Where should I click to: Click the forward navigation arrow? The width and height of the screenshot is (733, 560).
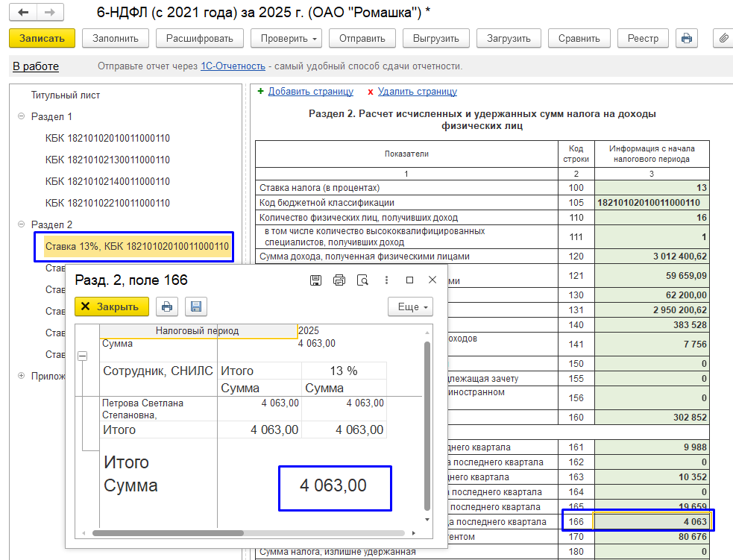tap(50, 13)
